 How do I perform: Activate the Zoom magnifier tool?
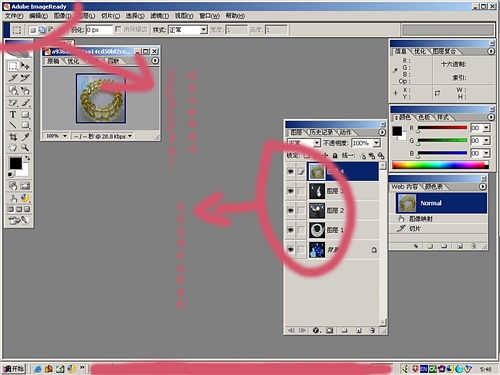coord(25,147)
